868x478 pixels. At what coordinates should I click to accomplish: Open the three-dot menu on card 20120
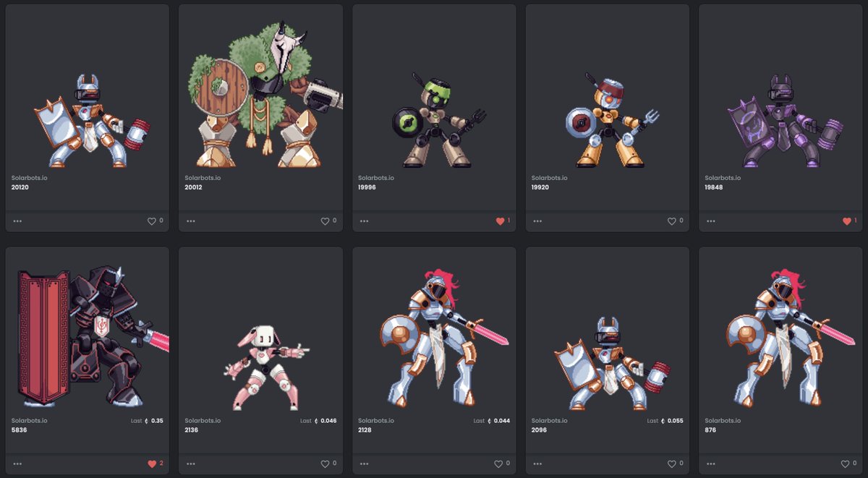coord(17,221)
